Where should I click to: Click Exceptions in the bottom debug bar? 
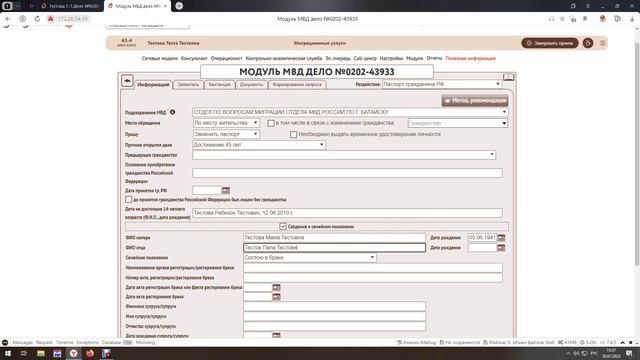tap(88, 342)
